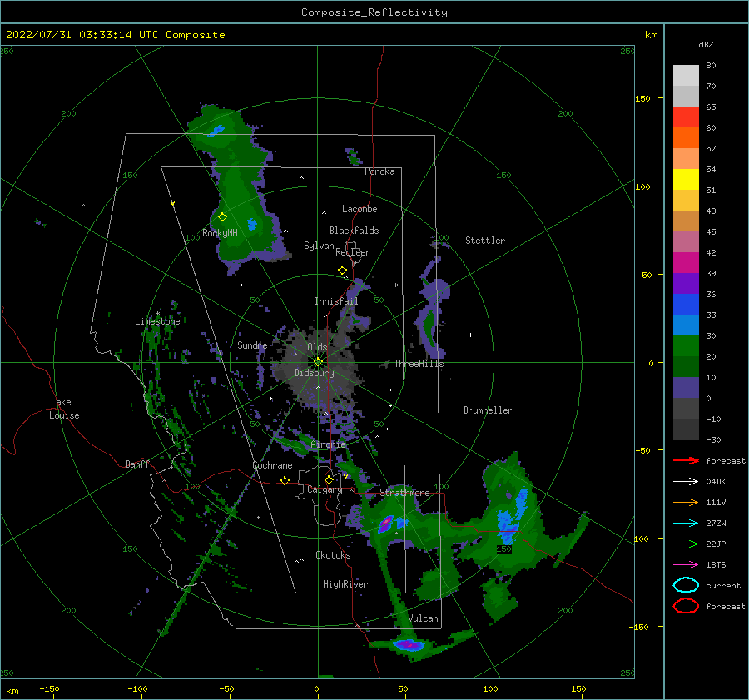Click the Banff city label
This screenshot has width=749, height=700.
pyautogui.click(x=137, y=464)
